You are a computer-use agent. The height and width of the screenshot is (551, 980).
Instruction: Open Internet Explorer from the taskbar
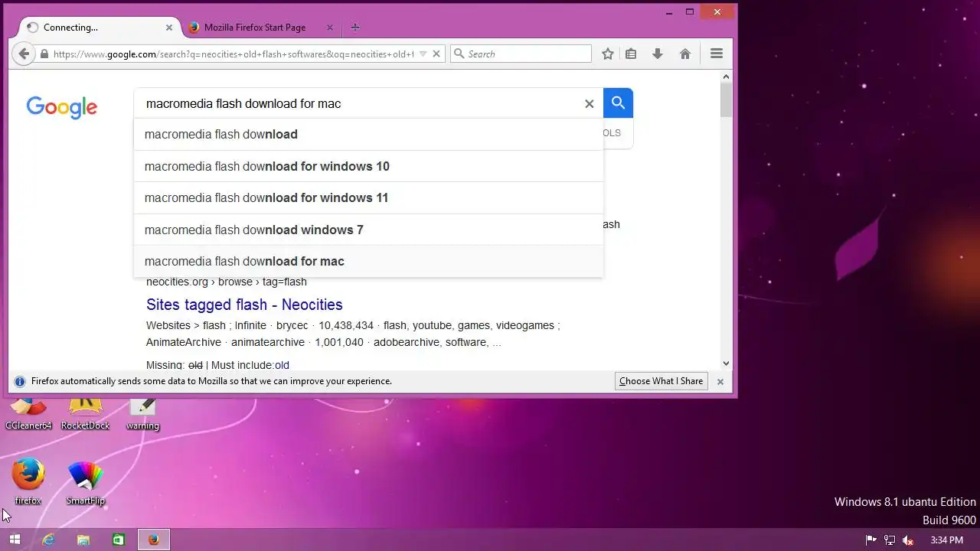pos(49,540)
